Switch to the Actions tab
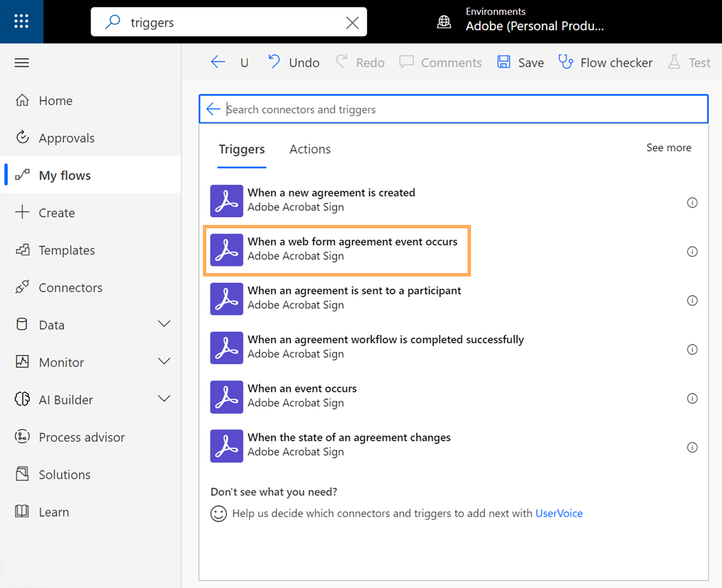The width and height of the screenshot is (722, 588). [x=309, y=149]
